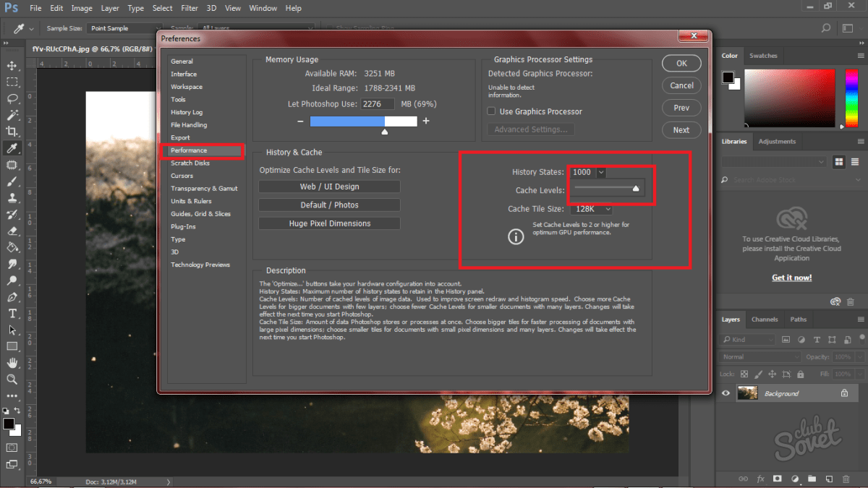Switch to the Adjustments tab
The width and height of the screenshot is (868, 488).
point(777,141)
